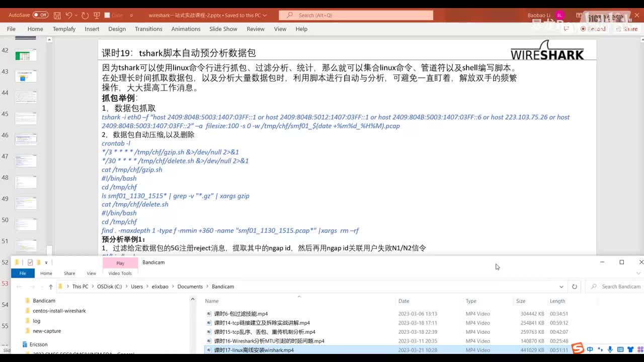Open the File tab in File Explorer

pos(23,273)
